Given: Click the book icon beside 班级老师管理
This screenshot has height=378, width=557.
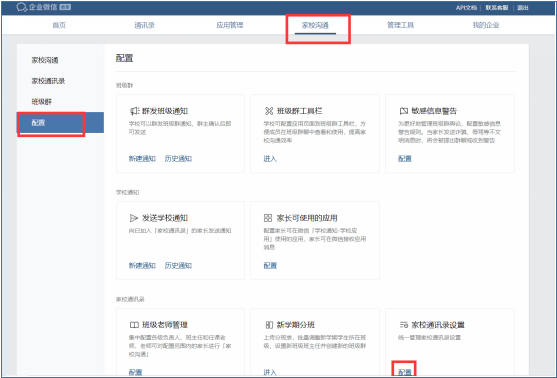Looking at the screenshot, I should tap(134, 325).
